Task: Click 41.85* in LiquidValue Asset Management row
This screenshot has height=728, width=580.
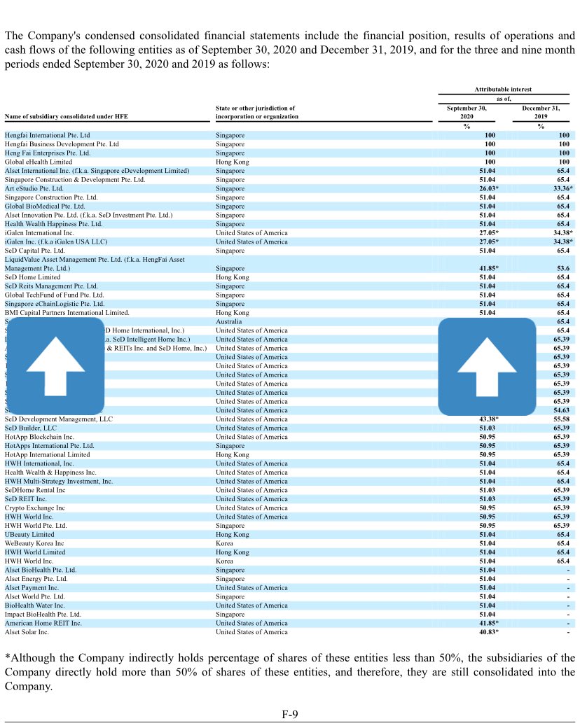Action: 489,268
